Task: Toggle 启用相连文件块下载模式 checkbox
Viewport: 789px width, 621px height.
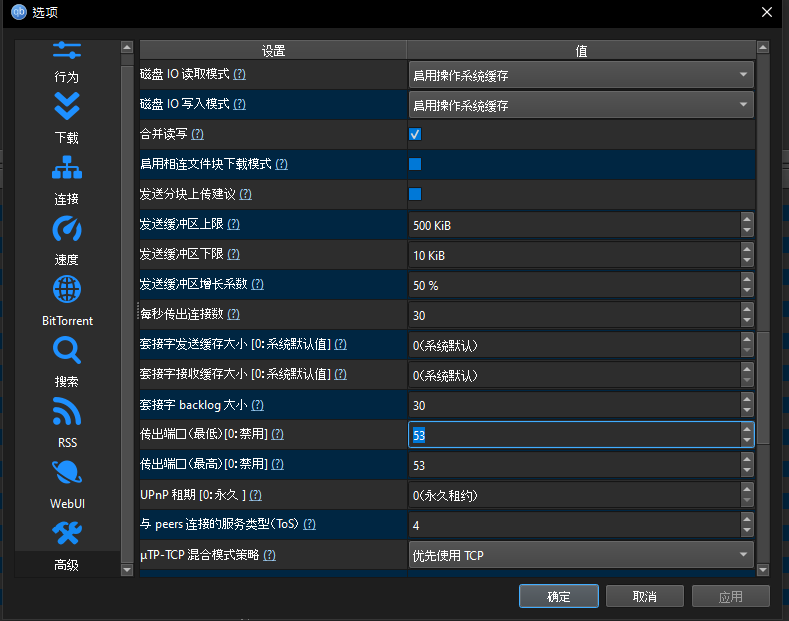Action: pyautogui.click(x=415, y=164)
